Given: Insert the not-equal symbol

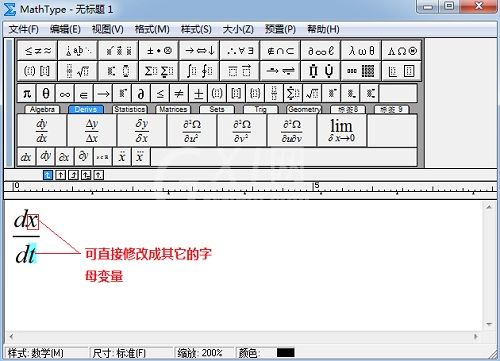Looking at the screenshot, I should (179, 93).
